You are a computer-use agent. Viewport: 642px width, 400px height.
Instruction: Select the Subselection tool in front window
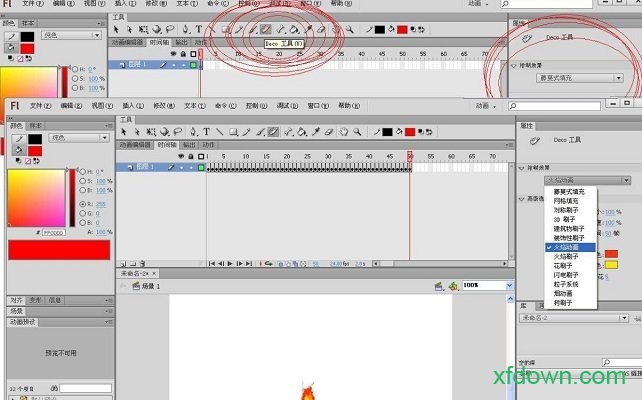[x=137, y=131]
